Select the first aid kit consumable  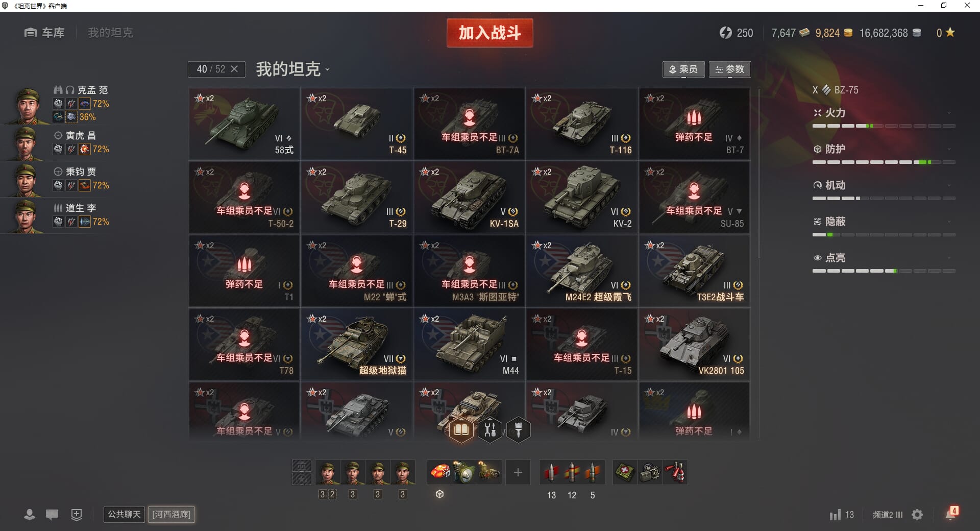pos(625,472)
